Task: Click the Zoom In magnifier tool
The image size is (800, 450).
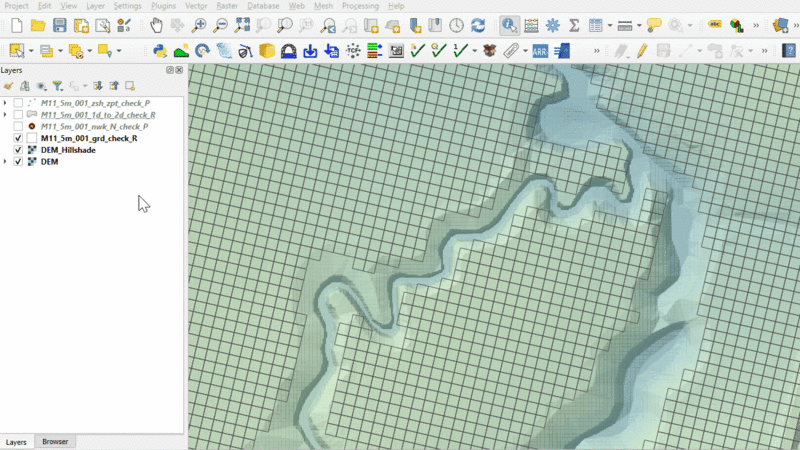Action: point(200,25)
